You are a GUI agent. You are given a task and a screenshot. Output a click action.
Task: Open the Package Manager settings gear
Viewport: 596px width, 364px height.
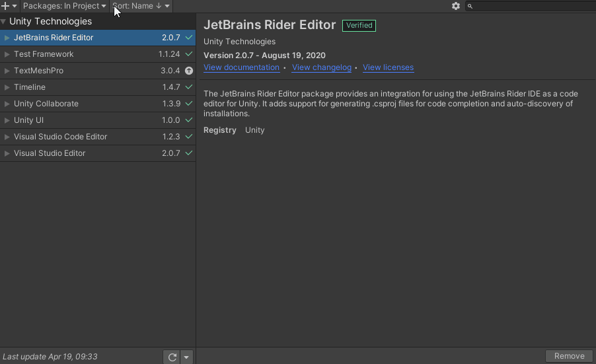[x=456, y=6]
